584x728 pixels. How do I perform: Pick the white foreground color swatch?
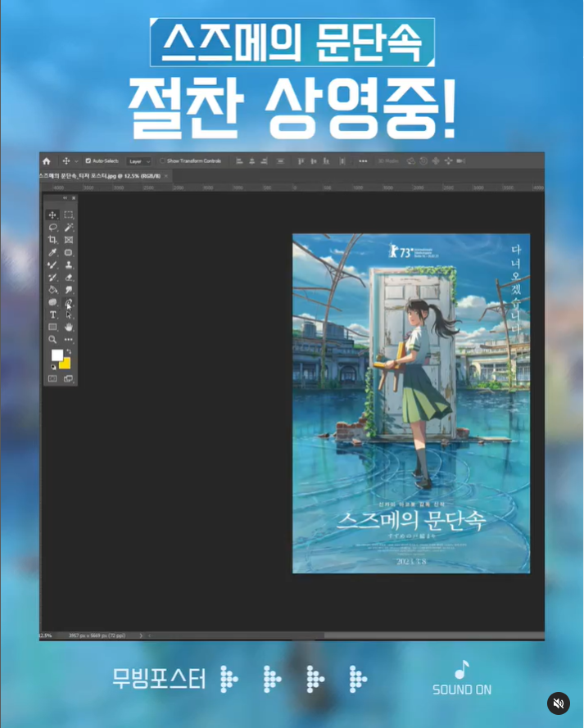57,355
